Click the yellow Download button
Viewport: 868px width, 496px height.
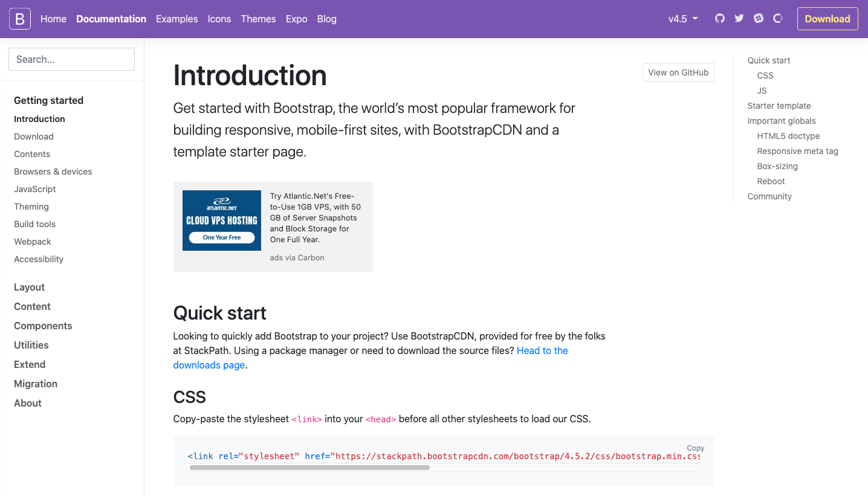point(828,19)
